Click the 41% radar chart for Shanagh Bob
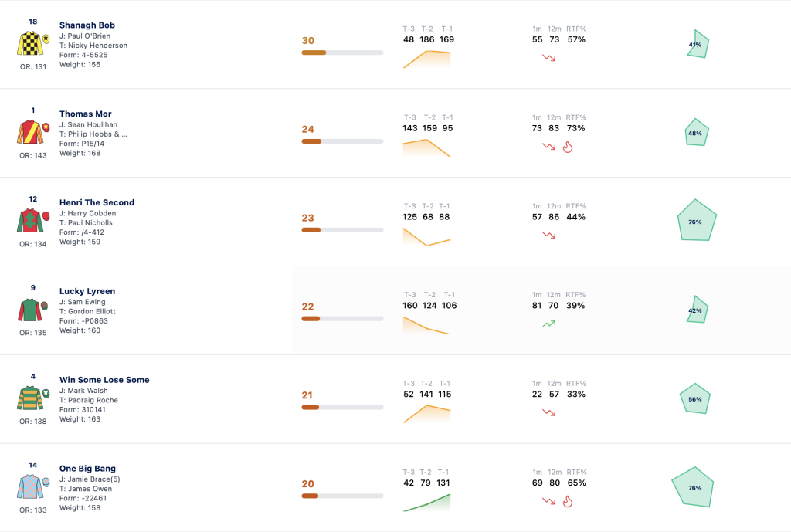Screen dimensions: 791x532 tap(698, 44)
